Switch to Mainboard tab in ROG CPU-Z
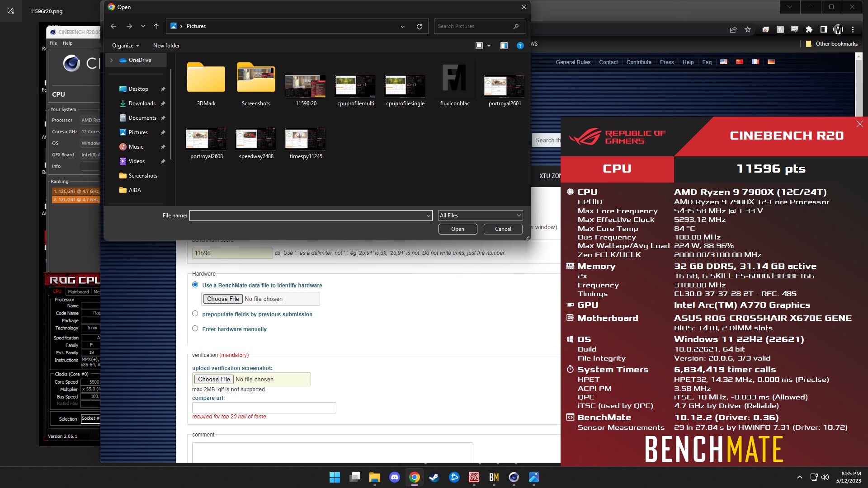Viewport: 868px width, 488px height. pyautogui.click(x=79, y=292)
